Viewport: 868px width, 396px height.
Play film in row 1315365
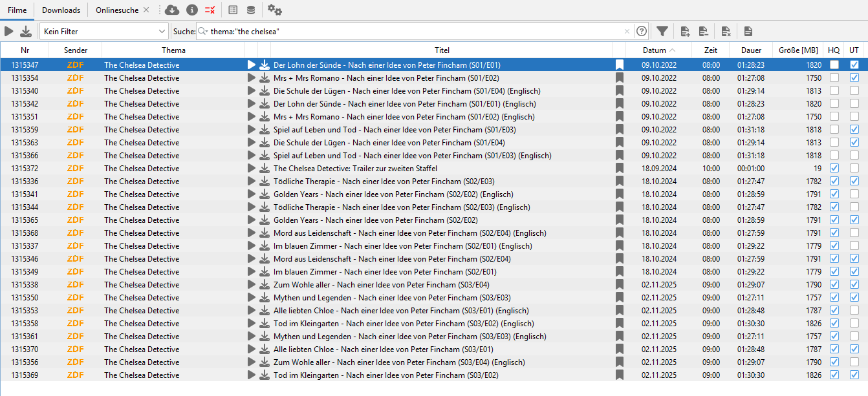(252, 220)
